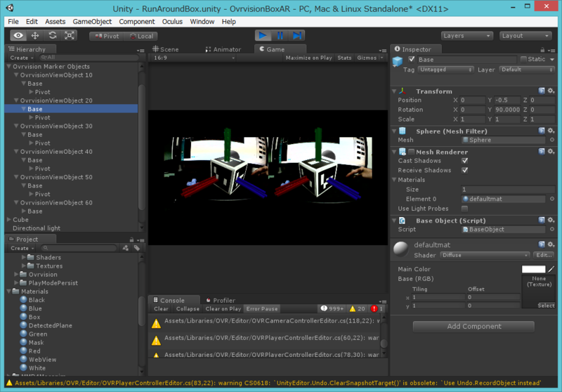This screenshot has width=562, height=392.
Task: Collapse the Materials folder
Action: point(9,292)
